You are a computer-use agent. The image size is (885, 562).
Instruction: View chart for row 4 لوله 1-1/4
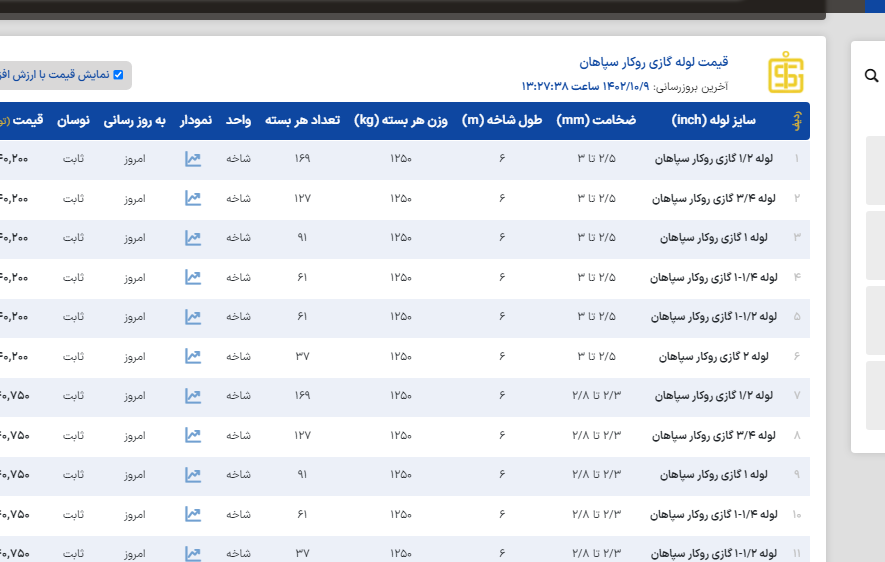coord(193,277)
